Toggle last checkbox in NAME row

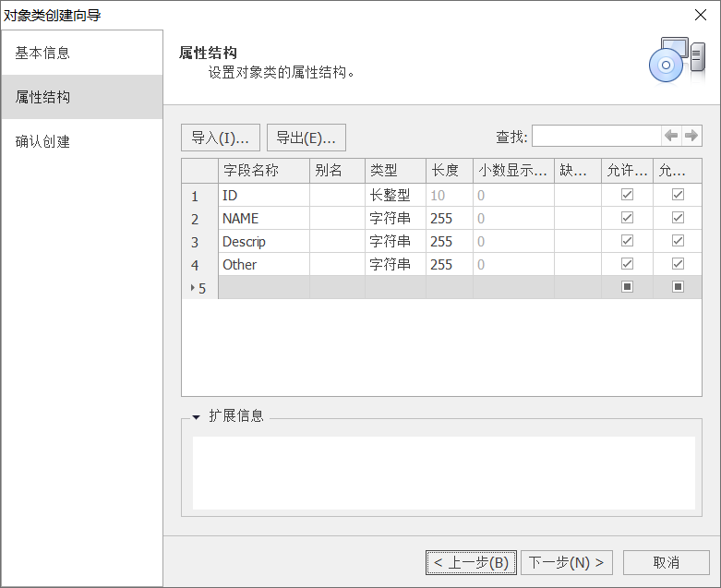pyautogui.click(x=678, y=218)
